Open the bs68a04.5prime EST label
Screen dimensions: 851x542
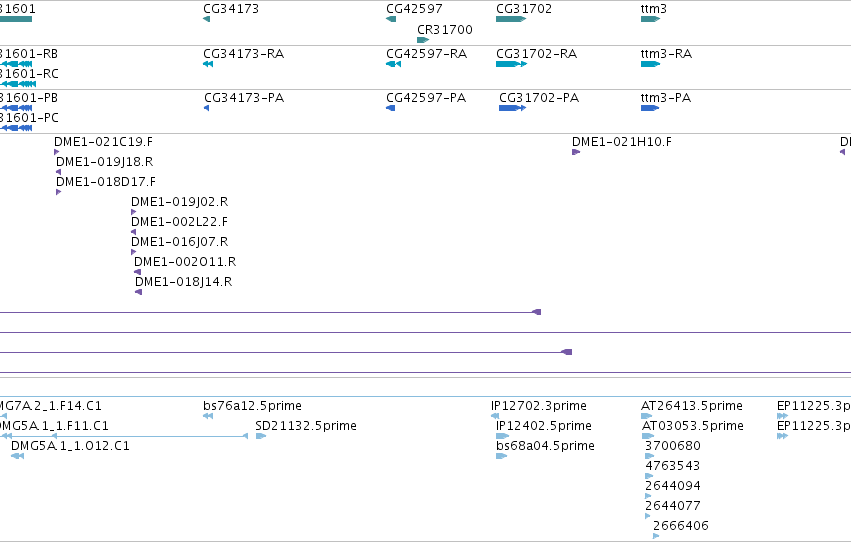click(x=545, y=446)
